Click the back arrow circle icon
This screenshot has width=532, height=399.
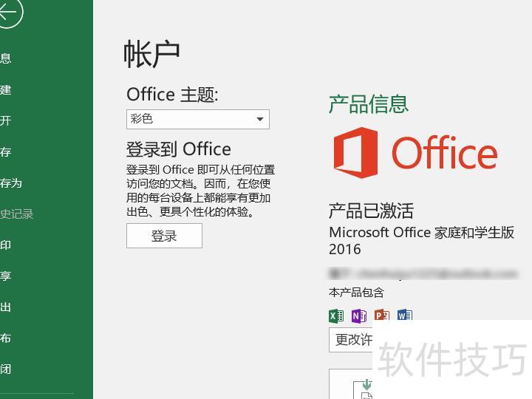point(8,12)
